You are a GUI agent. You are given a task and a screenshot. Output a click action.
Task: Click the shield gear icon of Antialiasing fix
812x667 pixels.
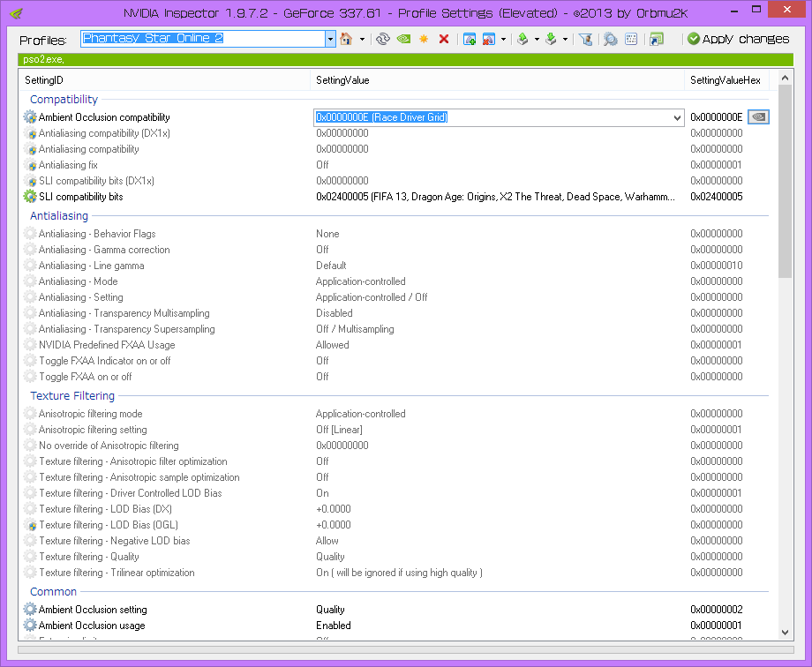coord(30,165)
